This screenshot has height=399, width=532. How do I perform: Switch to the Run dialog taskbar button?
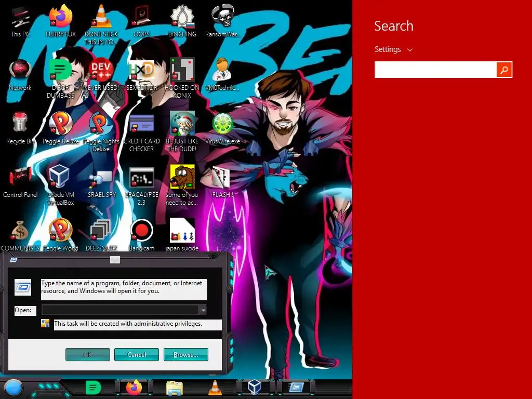[x=296, y=388]
